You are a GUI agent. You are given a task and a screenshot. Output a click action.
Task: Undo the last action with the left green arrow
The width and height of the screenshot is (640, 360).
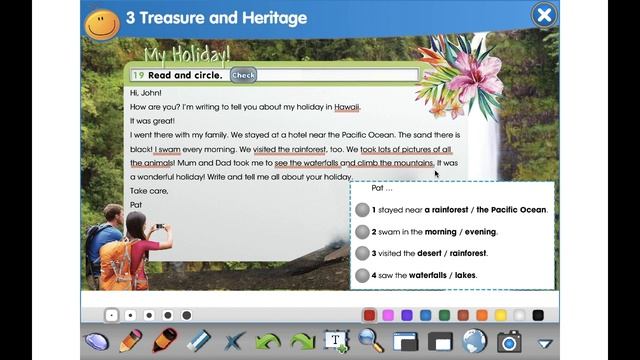[x=268, y=341]
